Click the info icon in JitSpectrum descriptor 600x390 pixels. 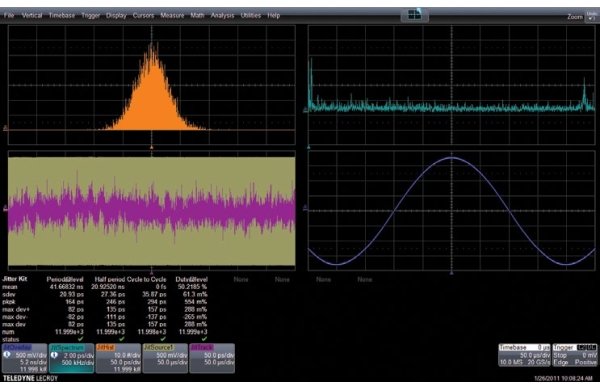(54, 355)
